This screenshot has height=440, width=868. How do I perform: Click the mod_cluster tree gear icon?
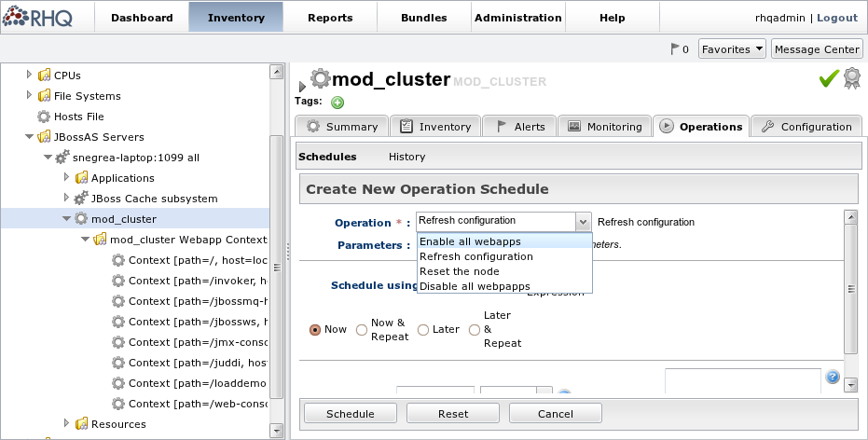(x=81, y=219)
